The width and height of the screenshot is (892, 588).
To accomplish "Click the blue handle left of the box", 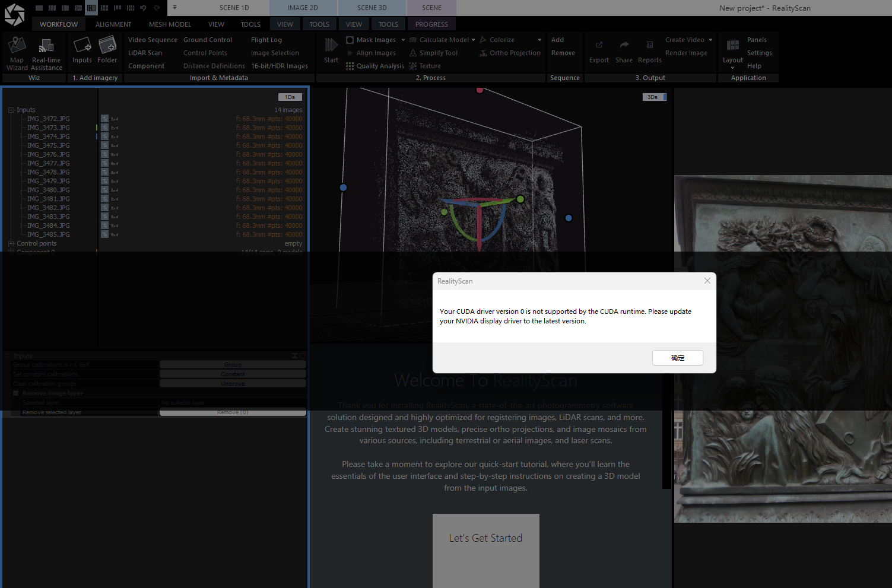I will coord(343,187).
